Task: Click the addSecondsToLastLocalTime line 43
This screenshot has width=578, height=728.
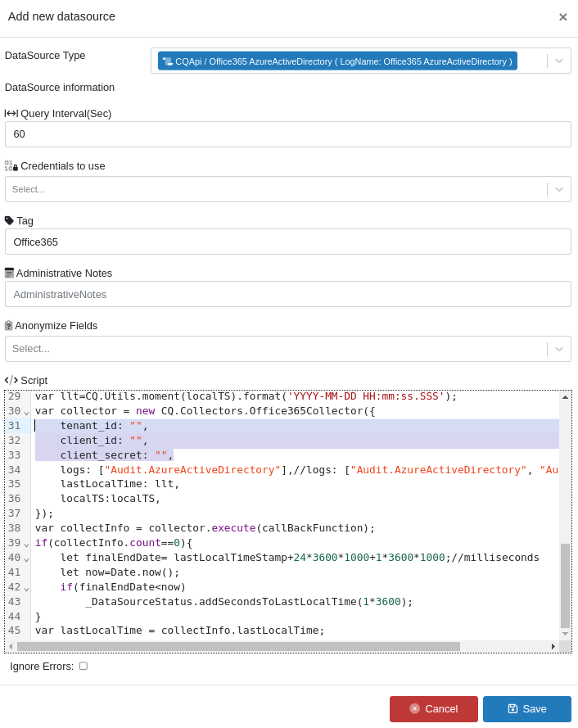Action: point(250,602)
